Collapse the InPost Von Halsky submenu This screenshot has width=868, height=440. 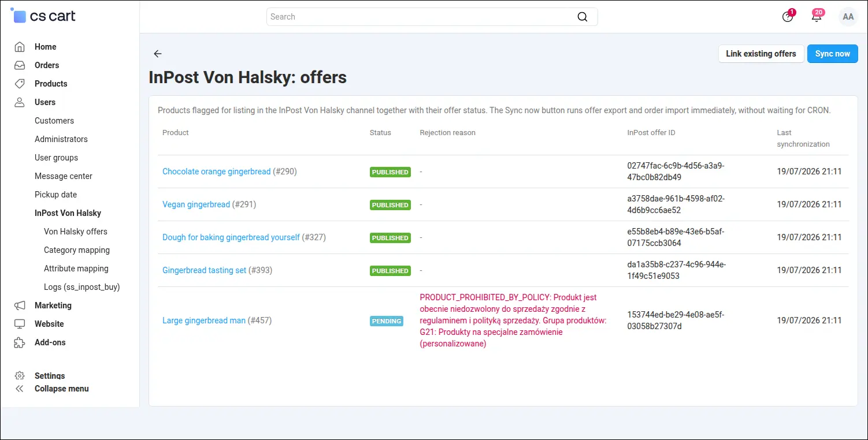pyautogui.click(x=68, y=213)
